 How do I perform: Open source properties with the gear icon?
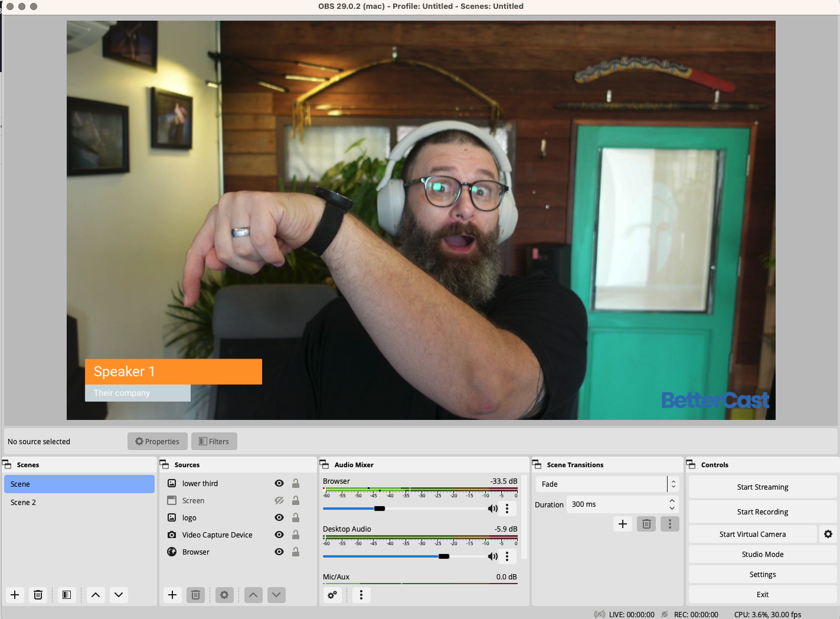click(x=224, y=595)
